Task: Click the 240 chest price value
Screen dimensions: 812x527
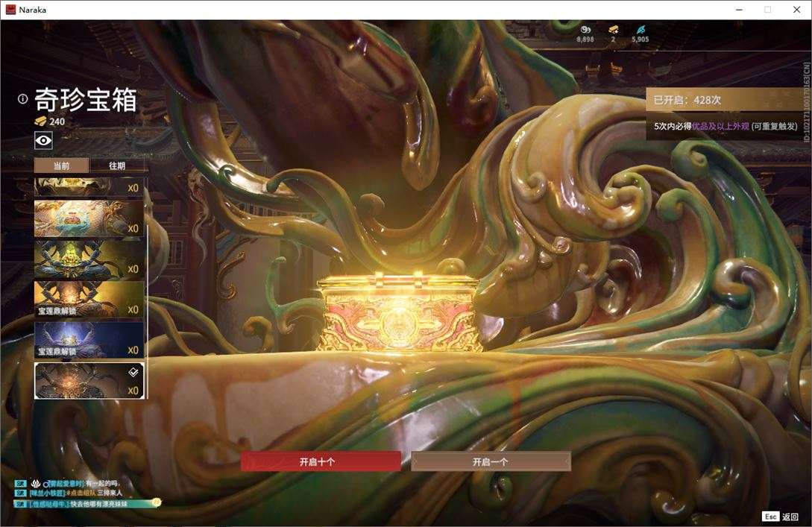Action: point(57,122)
